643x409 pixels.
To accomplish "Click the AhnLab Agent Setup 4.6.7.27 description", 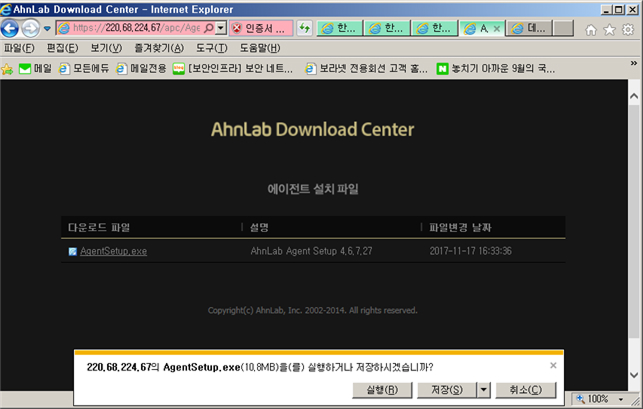I will 311,251.
